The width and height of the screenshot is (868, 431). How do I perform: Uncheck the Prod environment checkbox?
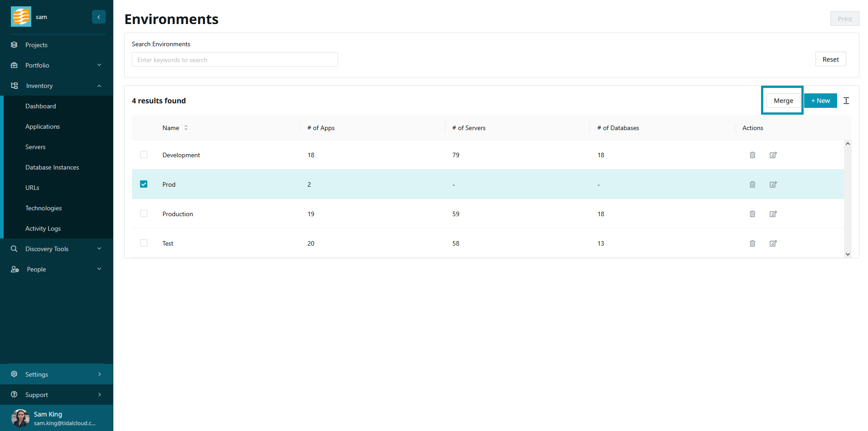(x=144, y=184)
